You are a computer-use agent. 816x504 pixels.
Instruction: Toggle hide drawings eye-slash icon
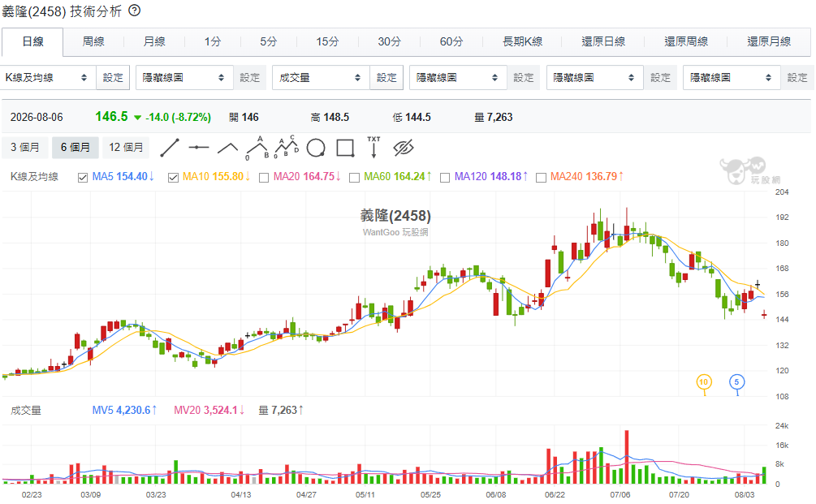click(404, 148)
